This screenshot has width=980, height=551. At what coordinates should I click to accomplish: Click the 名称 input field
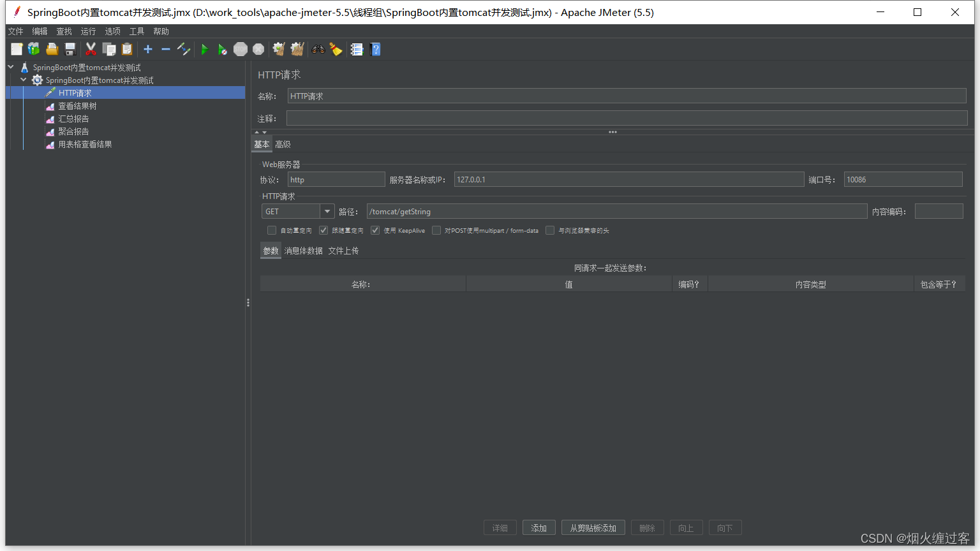[627, 96]
